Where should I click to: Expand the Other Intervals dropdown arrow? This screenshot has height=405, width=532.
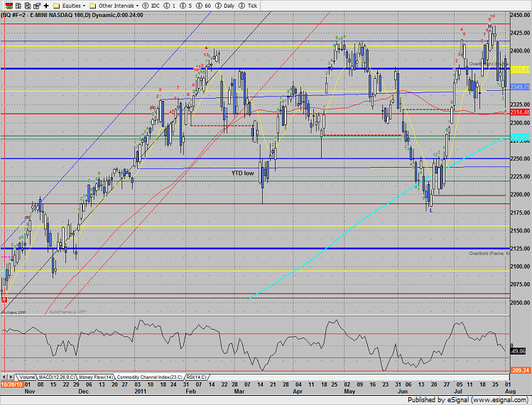(137, 6)
